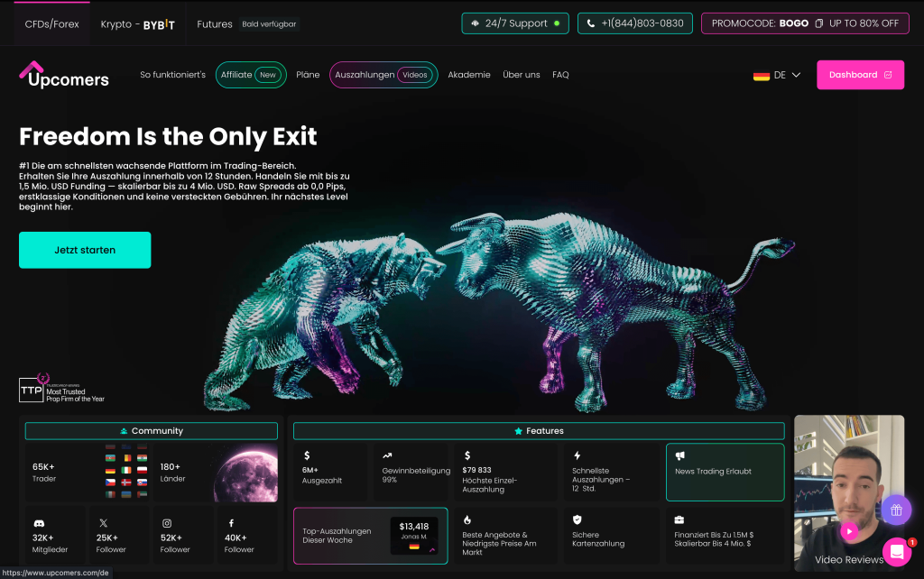Copy the BOGO promocode icon
The width and height of the screenshot is (924, 579).
(818, 23)
